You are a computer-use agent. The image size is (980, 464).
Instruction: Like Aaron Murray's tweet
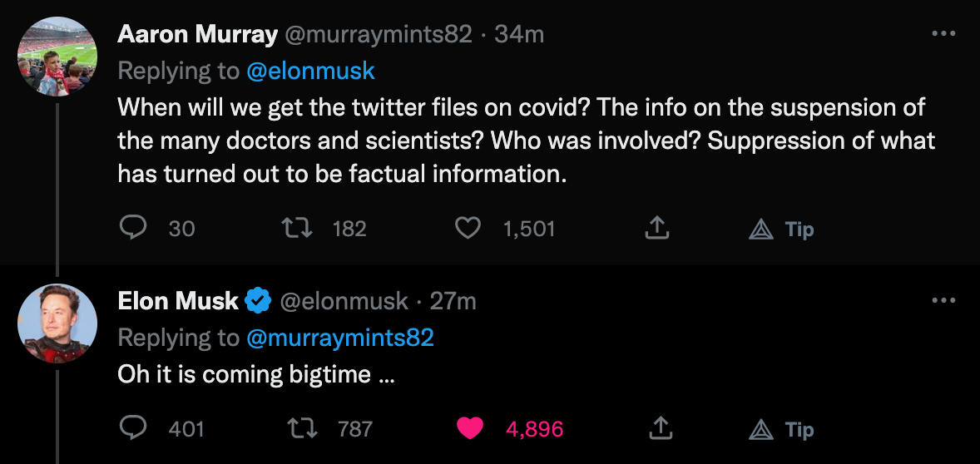pyautogui.click(x=468, y=228)
